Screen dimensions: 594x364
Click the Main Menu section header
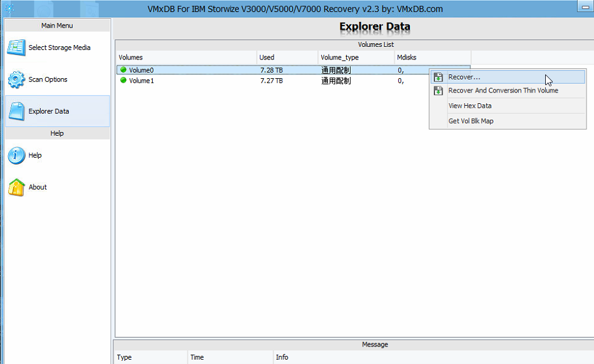(57, 26)
